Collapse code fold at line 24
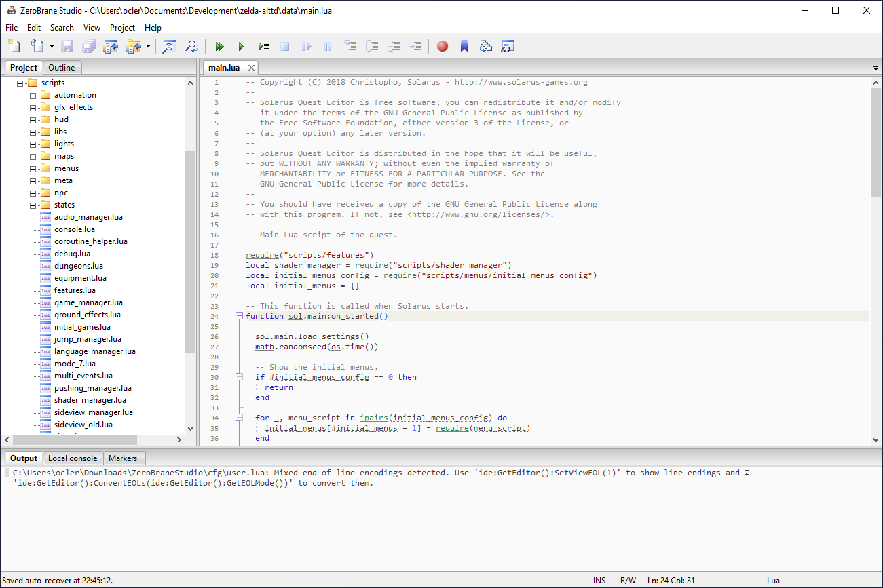Viewport: 883px width, 588px height. coord(239,316)
